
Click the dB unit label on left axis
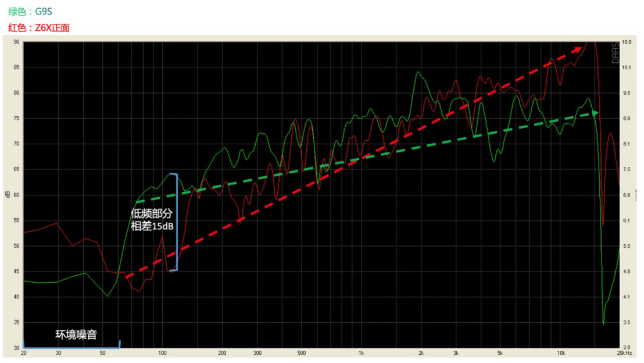click(8, 194)
